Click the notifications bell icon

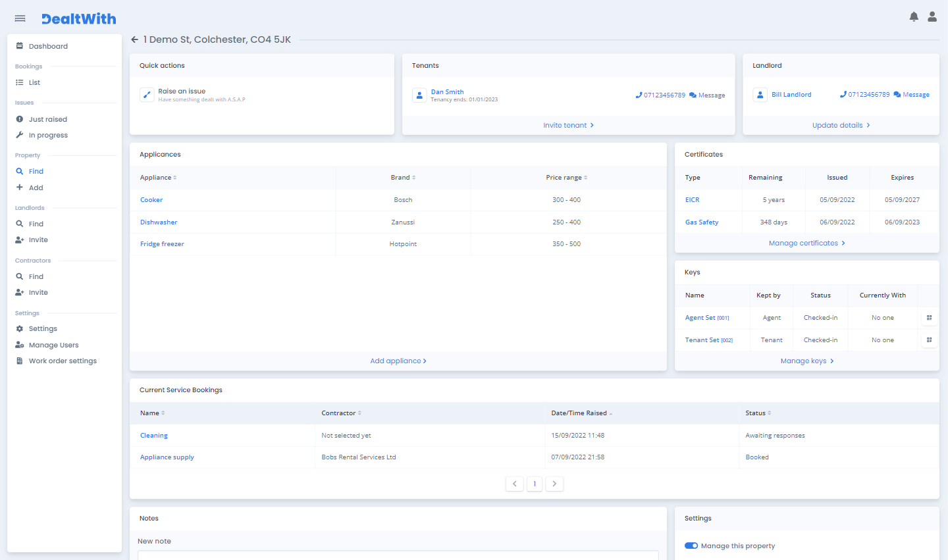(914, 17)
